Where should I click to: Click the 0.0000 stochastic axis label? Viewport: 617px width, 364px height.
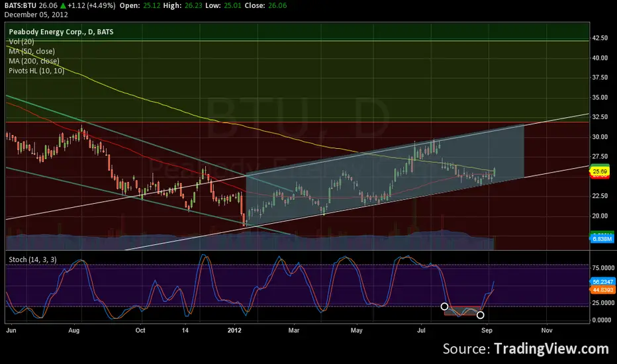tap(602, 320)
